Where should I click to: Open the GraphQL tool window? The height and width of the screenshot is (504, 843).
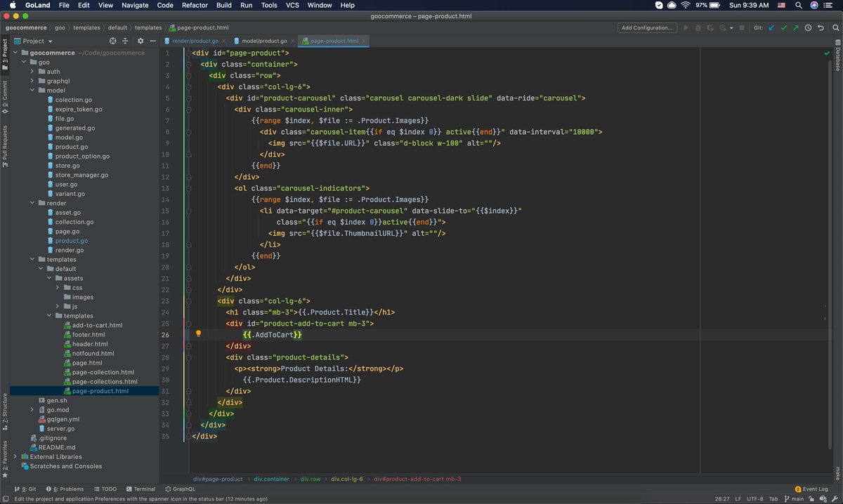(x=179, y=489)
